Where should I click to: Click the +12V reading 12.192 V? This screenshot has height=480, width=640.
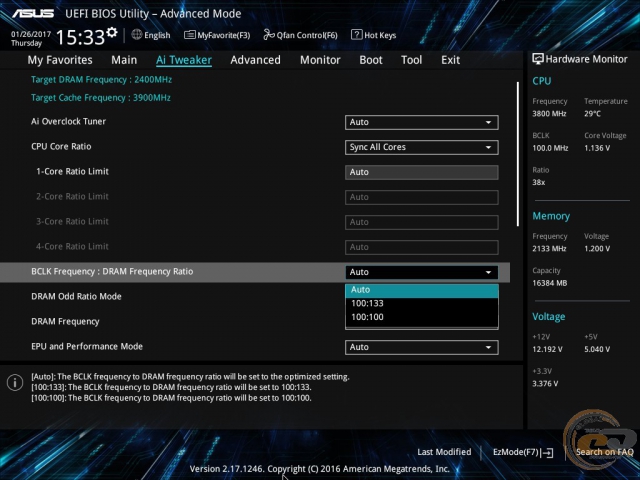pos(547,349)
